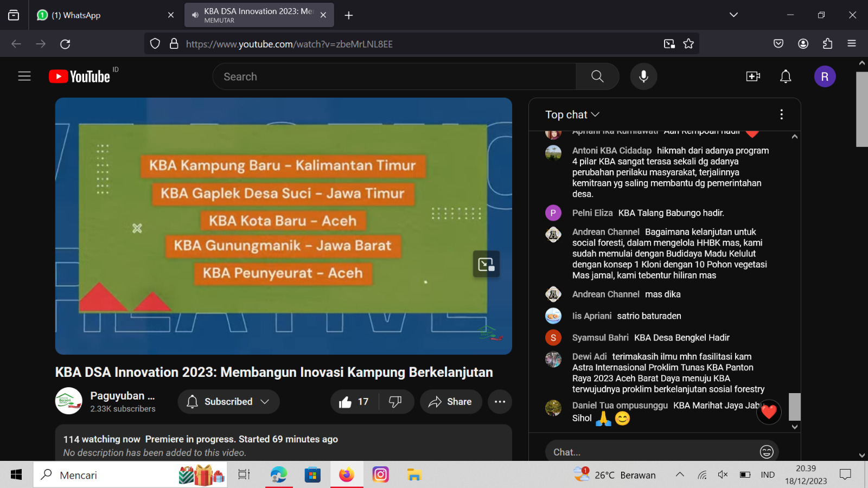Switch to the WhatsApp browser tab
The height and width of the screenshot is (488, 868).
coord(103,15)
